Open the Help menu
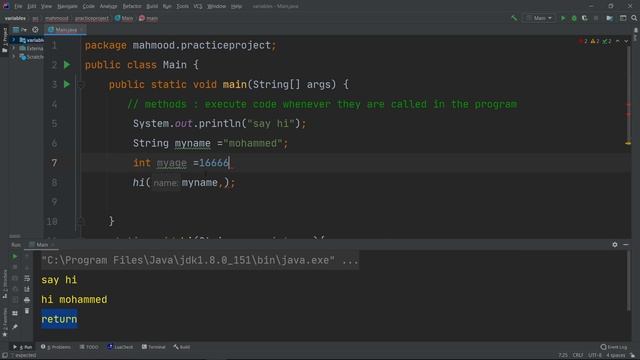Viewport: 640px width, 360px height. pos(236,6)
